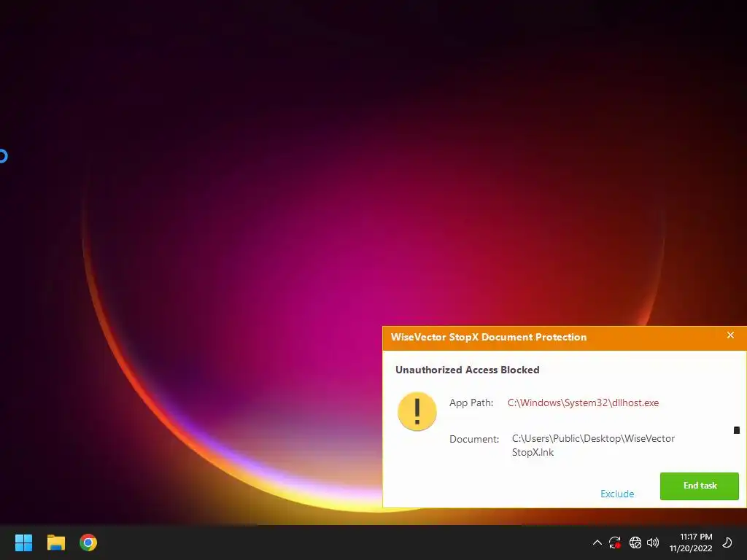Click the Unauthorized Access Blocked heading
The image size is (747, 560).
(x=468, y=370)
